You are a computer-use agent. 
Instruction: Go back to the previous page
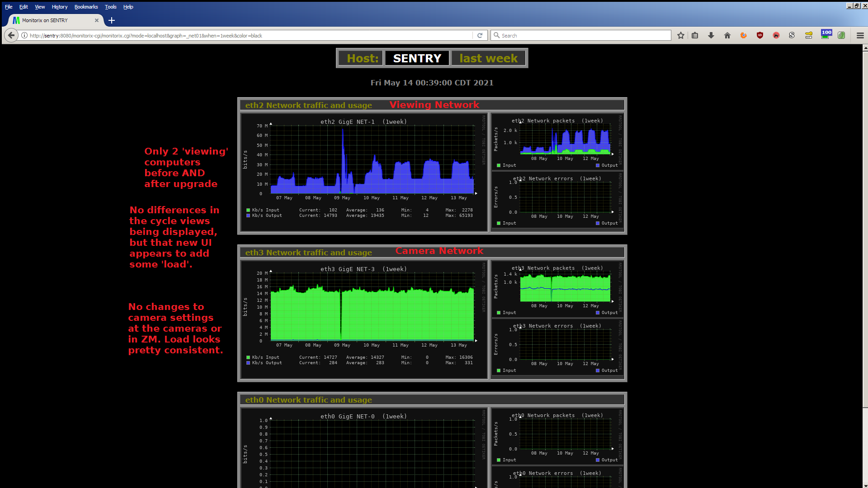(11, 35)
